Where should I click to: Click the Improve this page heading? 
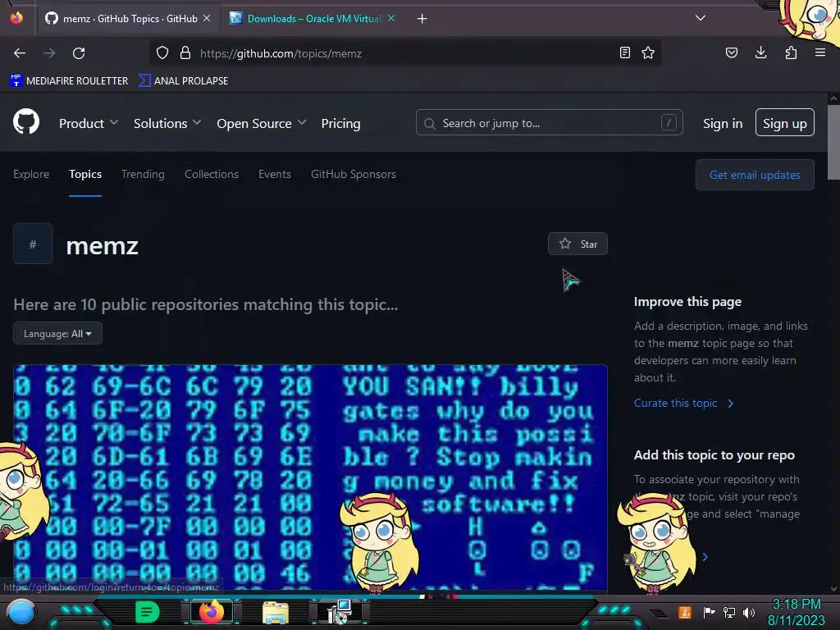coord(688,302)
